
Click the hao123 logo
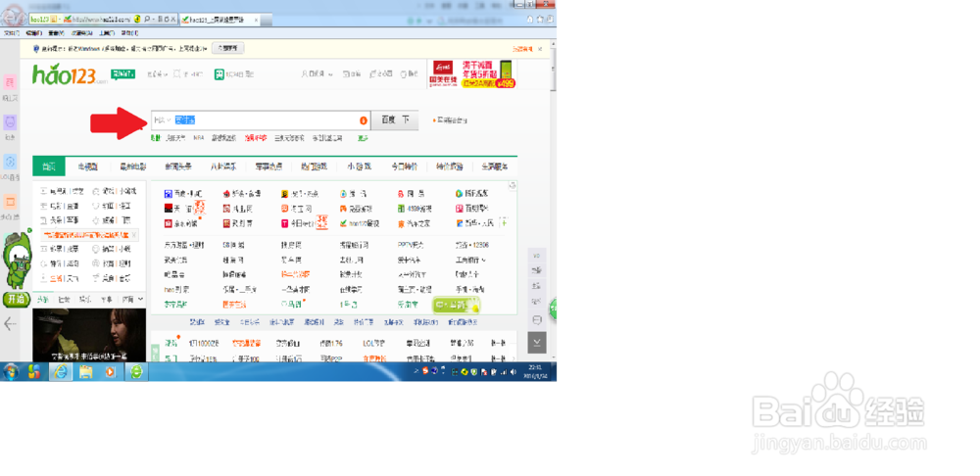tap(70, 75)
